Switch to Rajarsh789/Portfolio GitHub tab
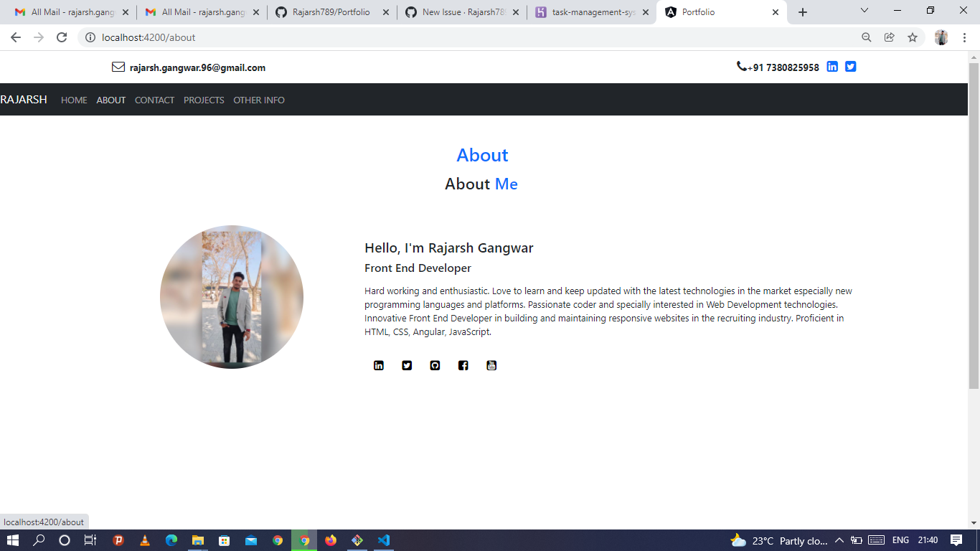980x551 pixels. [x=331, y=12]
